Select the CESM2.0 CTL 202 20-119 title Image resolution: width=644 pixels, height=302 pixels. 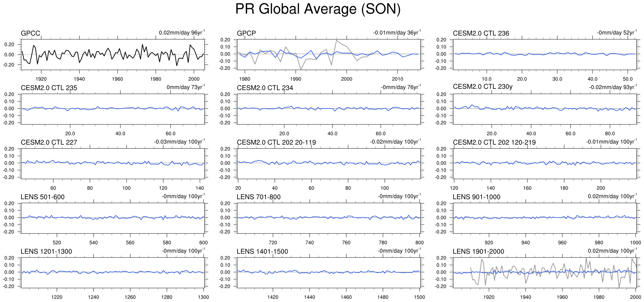click(x=276, y=142)
